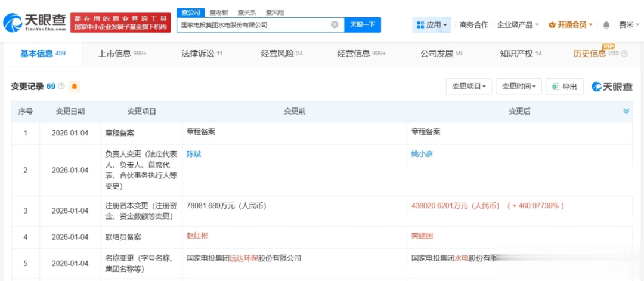The image size is (644, 281).
Task: Open the 经营信息 tab
Action: click(x=361, y=54)
